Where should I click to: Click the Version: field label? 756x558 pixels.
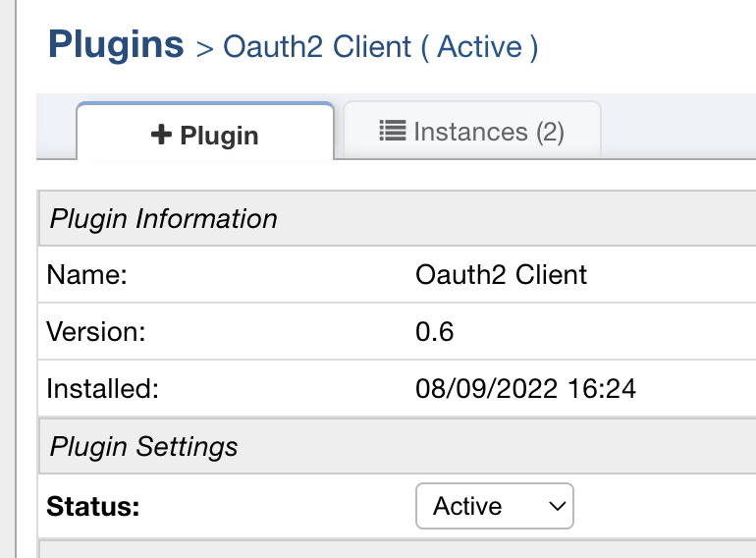pos(95,332)
